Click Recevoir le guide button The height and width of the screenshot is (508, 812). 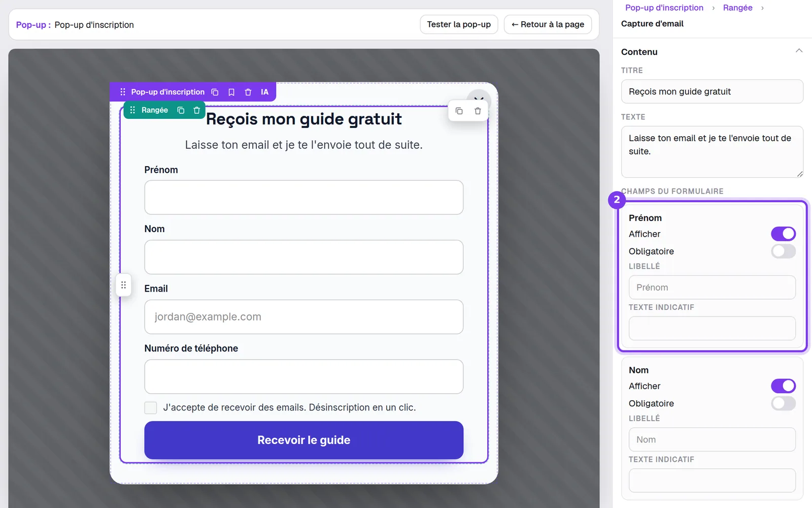click(x=303, y=440)
